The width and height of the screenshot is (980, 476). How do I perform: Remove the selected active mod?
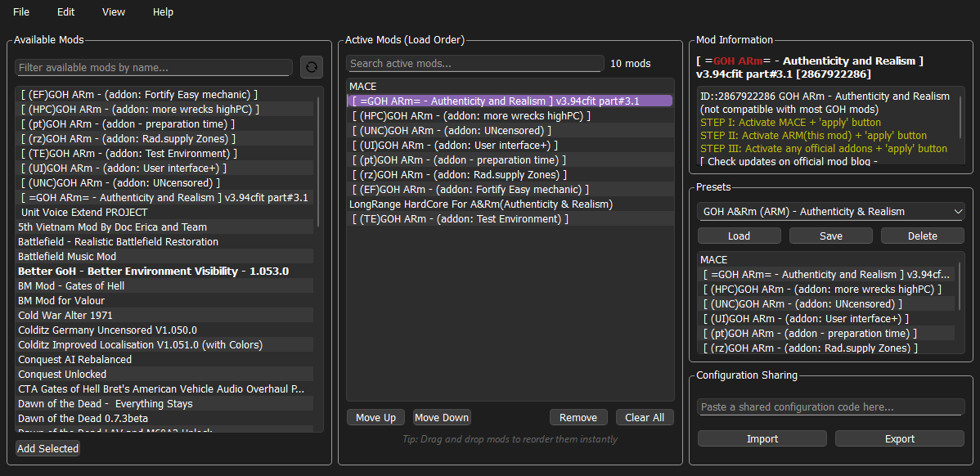(x=578, y=417)
